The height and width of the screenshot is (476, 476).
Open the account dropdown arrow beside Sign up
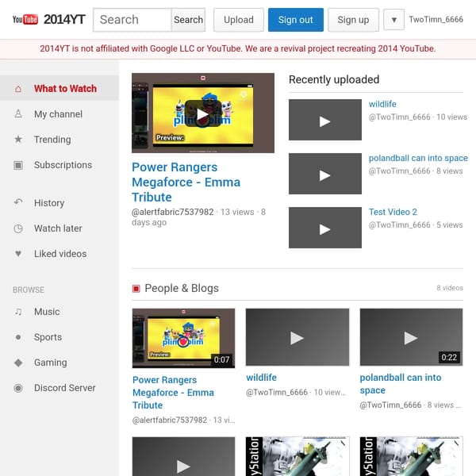pos(393,20)
